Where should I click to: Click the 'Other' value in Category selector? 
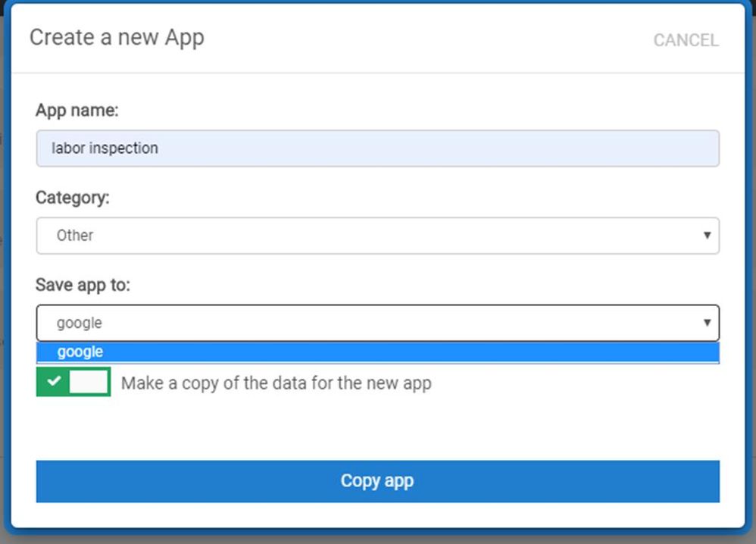coord(75,236)
